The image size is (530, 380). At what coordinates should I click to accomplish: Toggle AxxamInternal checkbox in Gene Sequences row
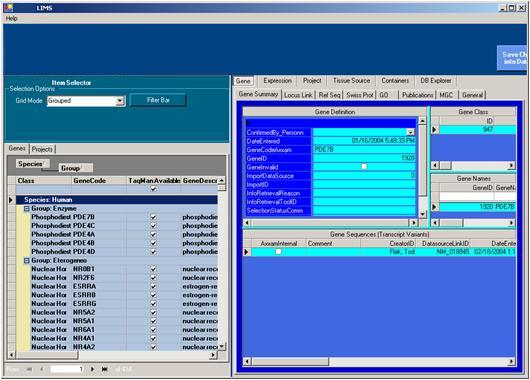[279, 252]
